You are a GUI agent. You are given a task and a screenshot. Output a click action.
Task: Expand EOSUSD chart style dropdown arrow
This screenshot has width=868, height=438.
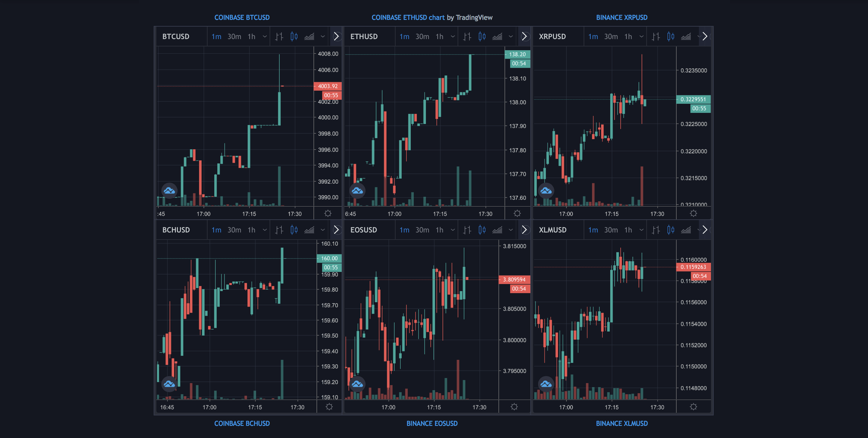coord(511,230)
